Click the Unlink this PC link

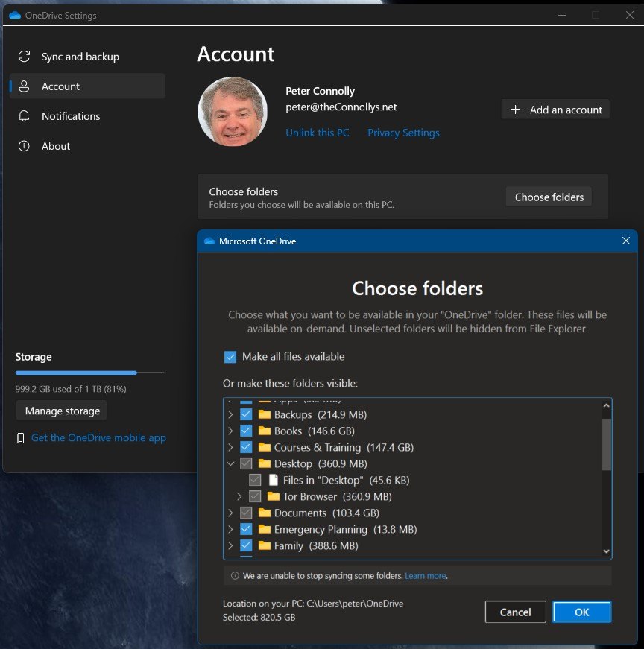click(x=318, y=133)
